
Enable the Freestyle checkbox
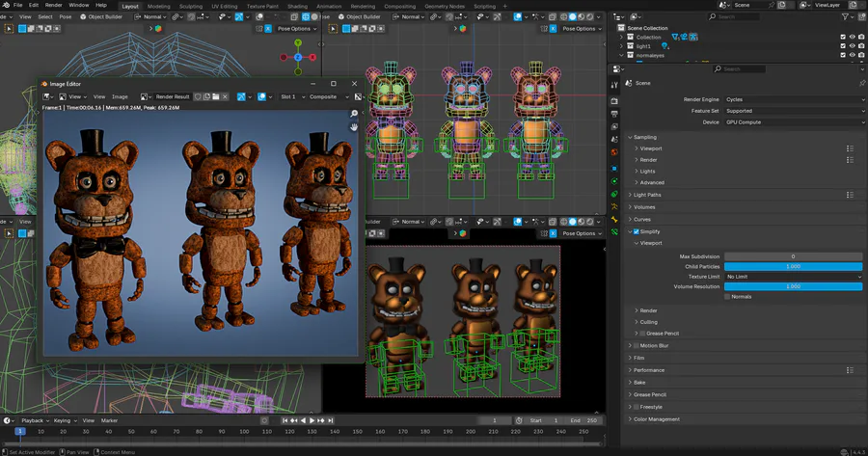(x=637, y=407)
